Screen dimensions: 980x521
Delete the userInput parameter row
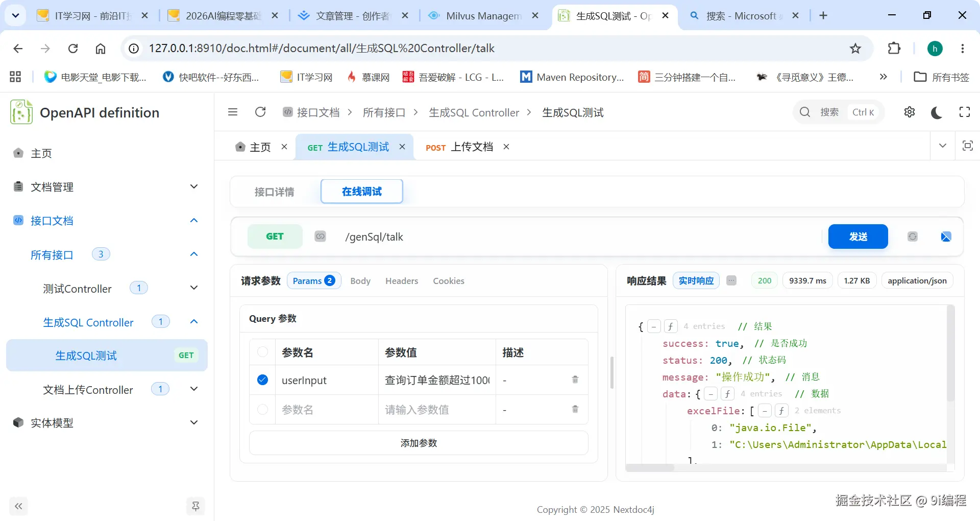[575, 380]
